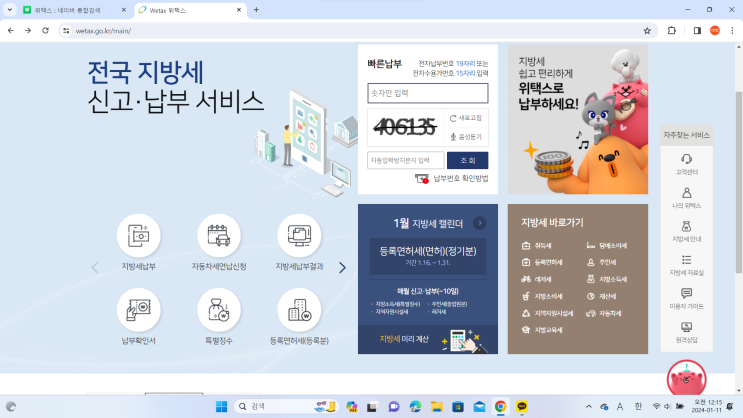The image size is (743, 418).
Task: Focus the 숫자만 입력 payment number field
Action: click(427, 93)
